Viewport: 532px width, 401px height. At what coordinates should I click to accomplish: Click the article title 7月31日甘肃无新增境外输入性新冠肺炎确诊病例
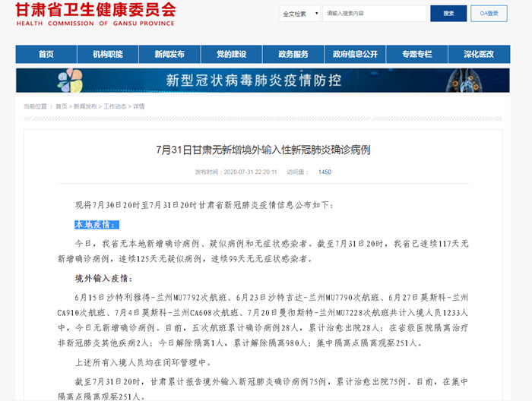(263, 150)
